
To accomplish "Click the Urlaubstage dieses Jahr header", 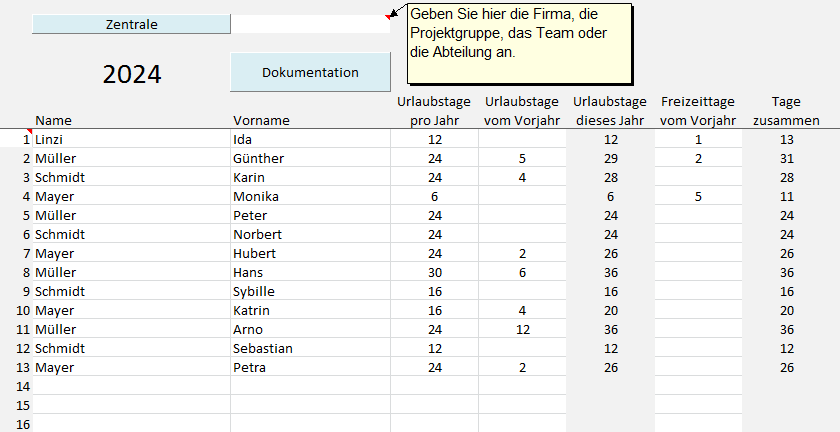I will click(x=609, y=110).
